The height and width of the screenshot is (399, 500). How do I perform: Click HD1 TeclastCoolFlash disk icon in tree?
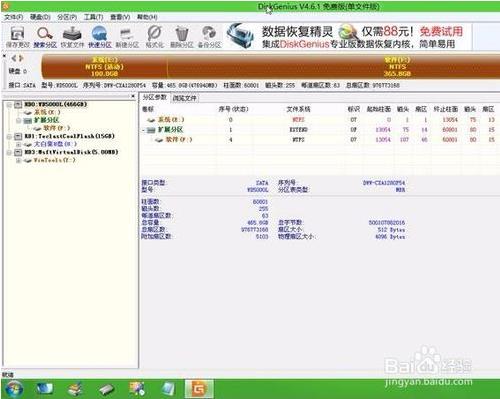[18, 136]
